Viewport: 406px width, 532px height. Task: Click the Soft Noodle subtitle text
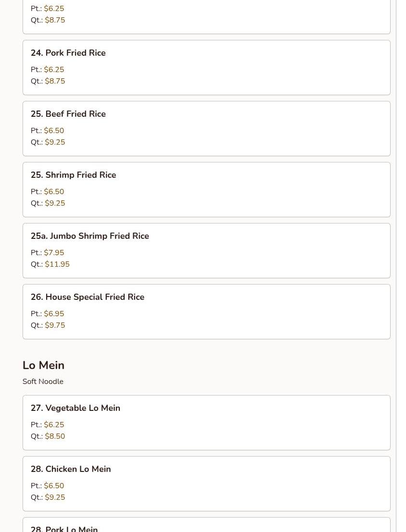click(x=43, y=382)
